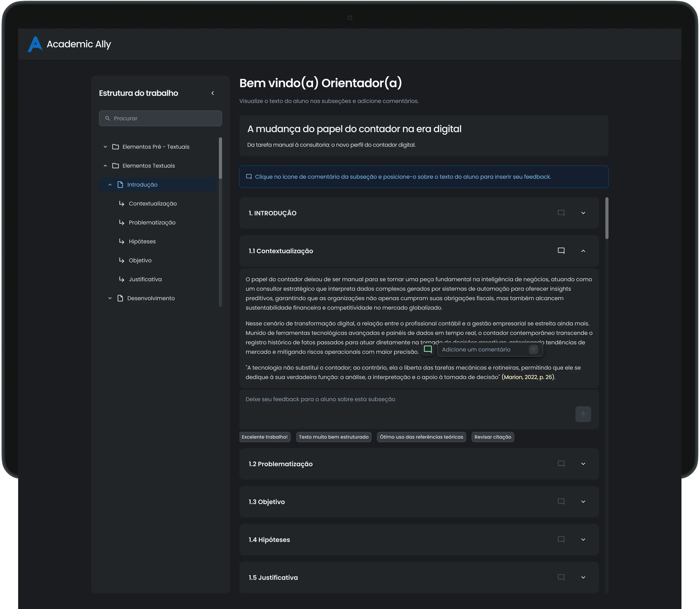Click the Academic Ally logo icon
This screenshot has width=700, height=609.
pos(35,44)
